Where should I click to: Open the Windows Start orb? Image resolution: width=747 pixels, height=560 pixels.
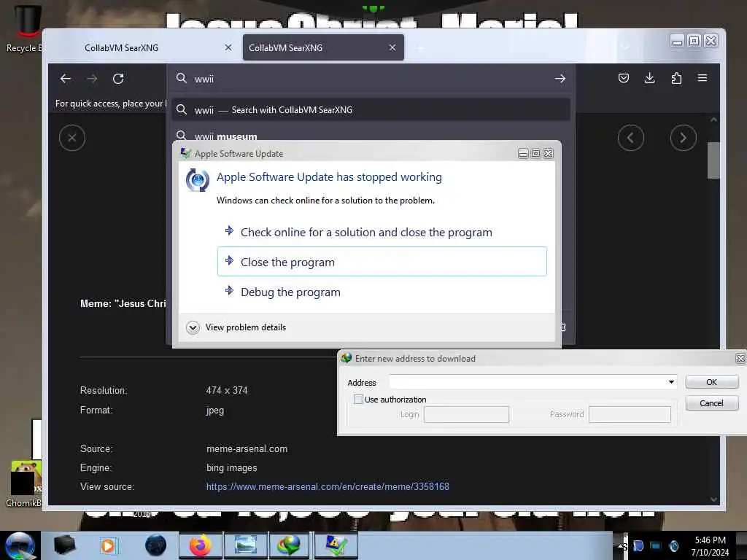click(x=20, y=545)
